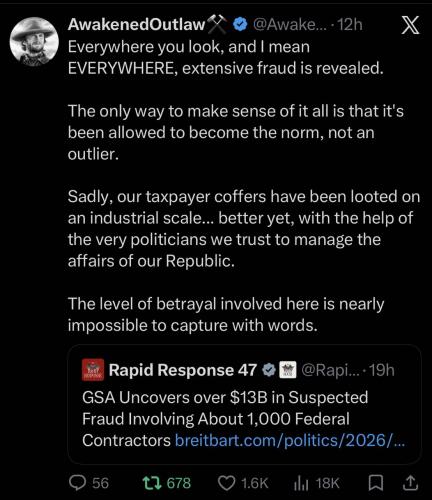432x500 pixels.
Task: Open Rapid Response 47 avatar
Action: tap(93, 370)
